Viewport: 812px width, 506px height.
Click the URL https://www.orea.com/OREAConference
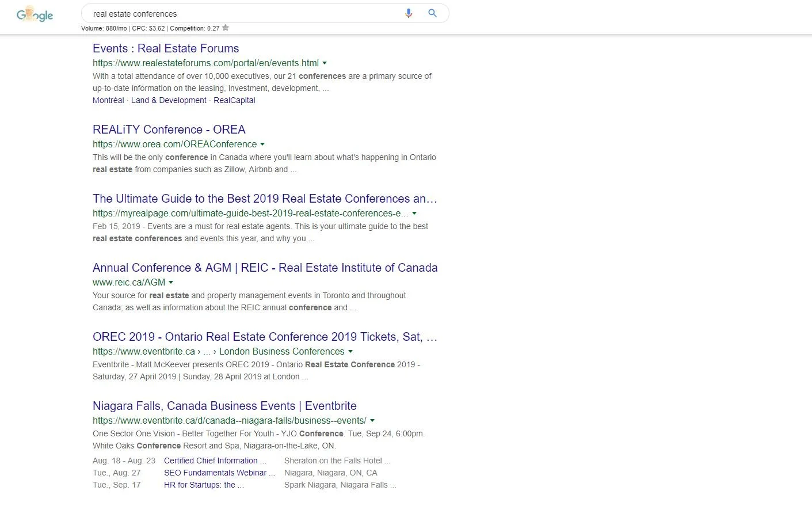click(x=174, y=144)
